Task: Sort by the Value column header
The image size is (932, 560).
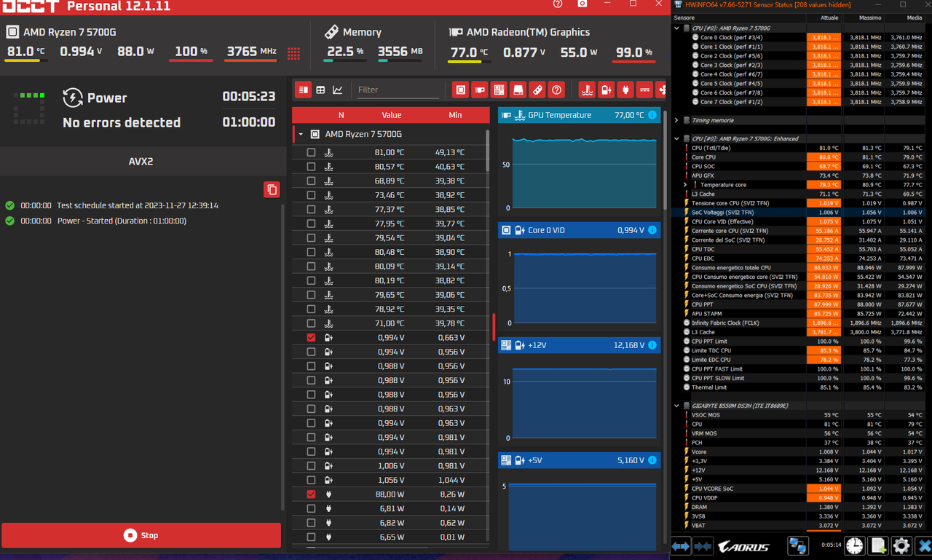Action: 391,115
